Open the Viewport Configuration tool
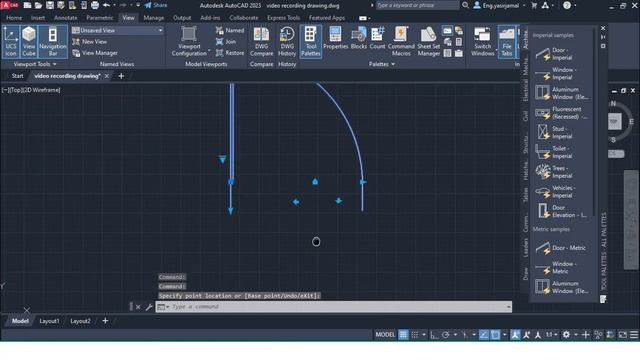This screenshot has height=360, width=640. (x=189, y=41)
